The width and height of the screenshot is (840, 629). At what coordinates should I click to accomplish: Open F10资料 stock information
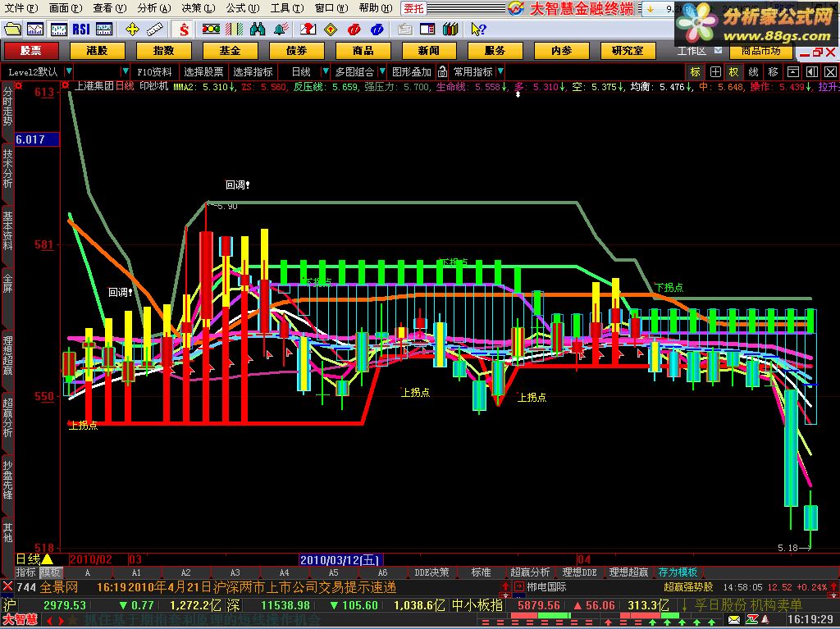coord(154,71)
